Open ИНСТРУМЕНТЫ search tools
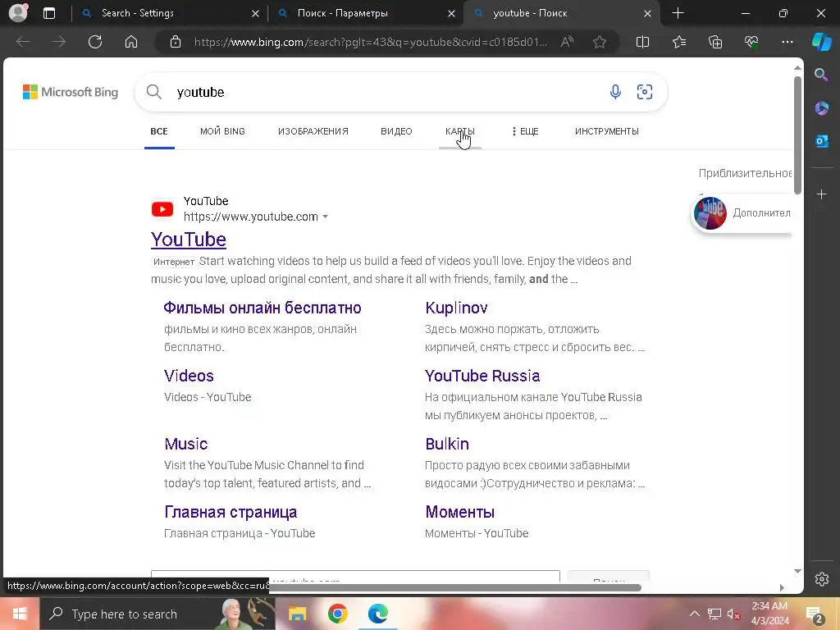Image resolution: width=840 pixels, height=630 pixels. point(606,131)
